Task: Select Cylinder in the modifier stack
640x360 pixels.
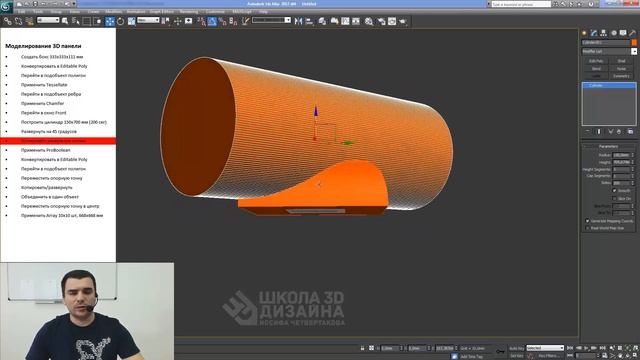Action: (609, 85)
